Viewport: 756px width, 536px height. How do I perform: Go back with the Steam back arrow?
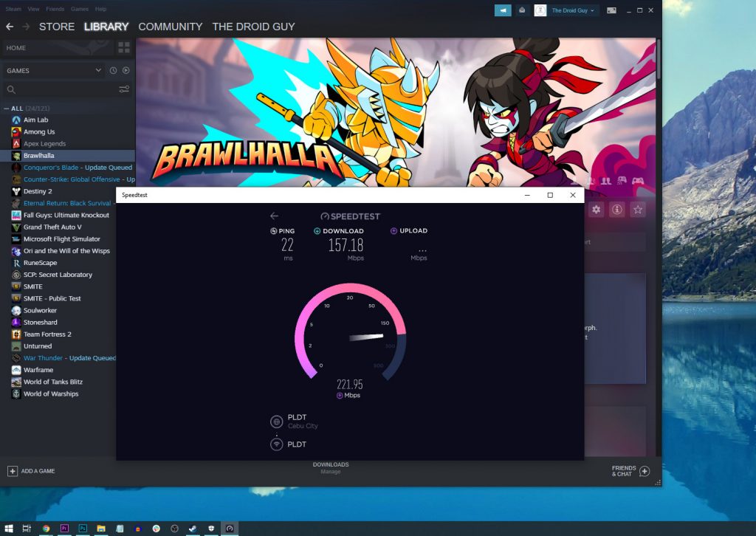(10, 27)
